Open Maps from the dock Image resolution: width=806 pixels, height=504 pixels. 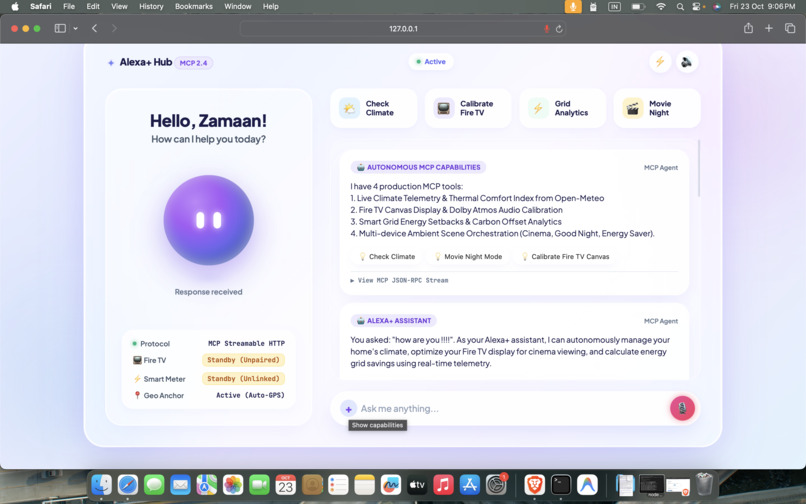coord(207,484)
